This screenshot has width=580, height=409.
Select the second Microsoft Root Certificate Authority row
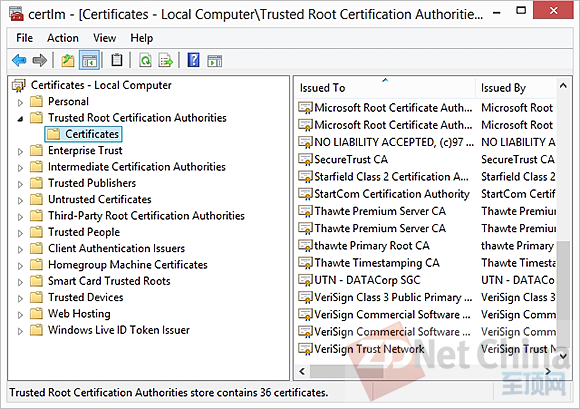coord(426,125)
